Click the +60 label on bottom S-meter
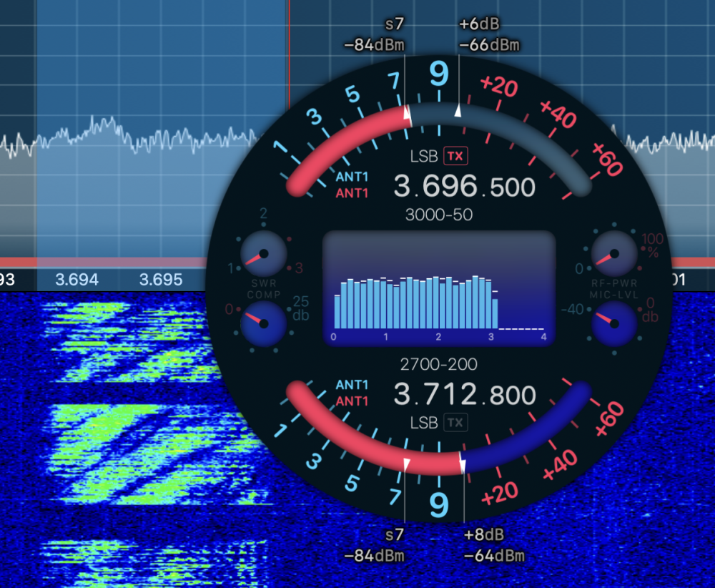This screenshot has width=715, height=588. (x=608, y=418)
